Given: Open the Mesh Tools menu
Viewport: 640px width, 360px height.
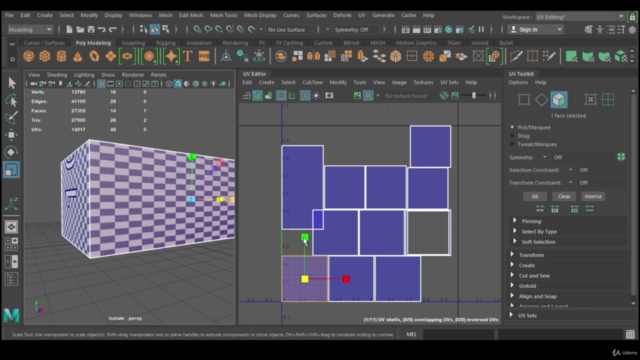Looking at the screenshot, I should [x=223, y=15].
